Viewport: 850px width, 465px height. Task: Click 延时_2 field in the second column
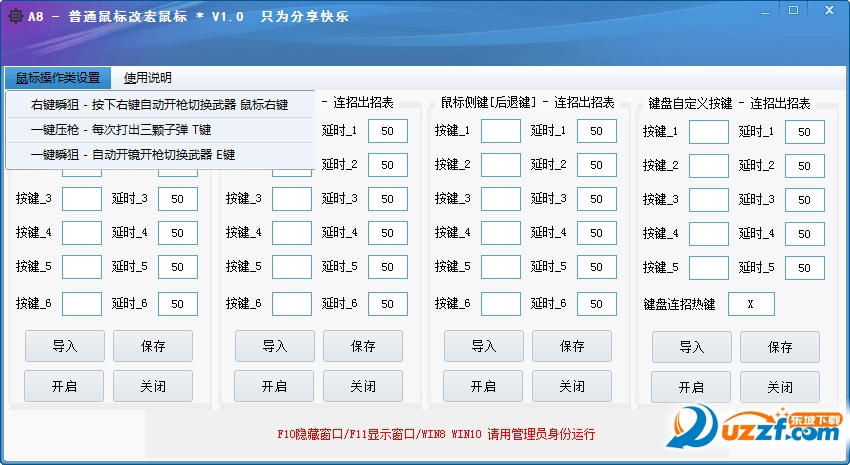point(388,165)
